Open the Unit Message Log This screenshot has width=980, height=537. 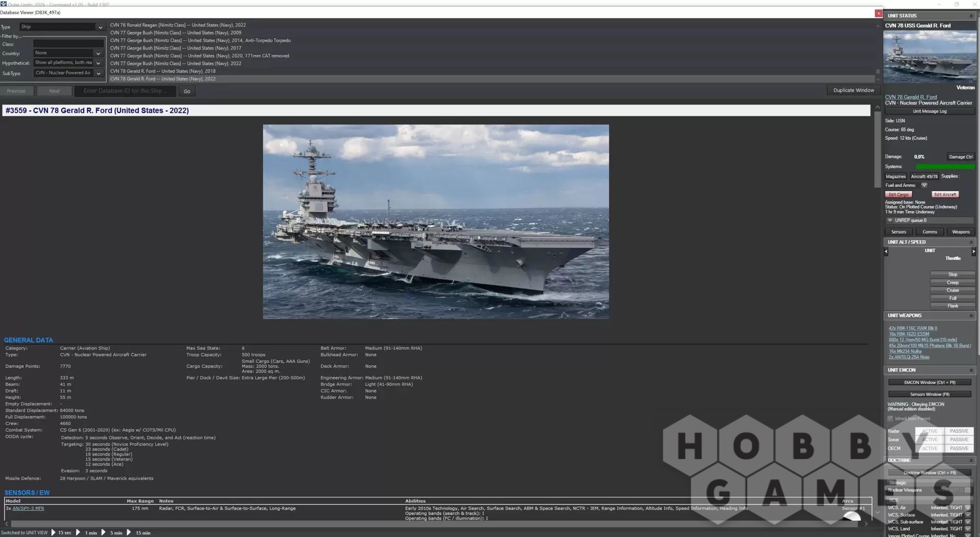[x=929, y=111]
